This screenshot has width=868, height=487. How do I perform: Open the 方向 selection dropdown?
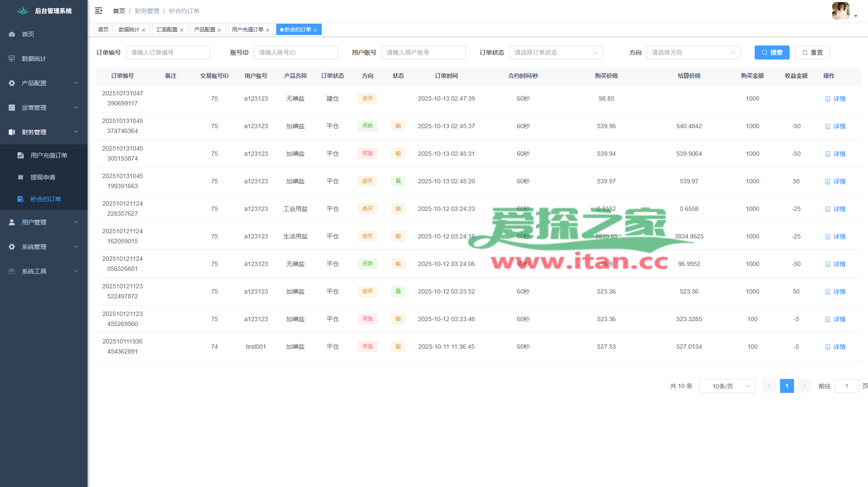click(693, 53)
